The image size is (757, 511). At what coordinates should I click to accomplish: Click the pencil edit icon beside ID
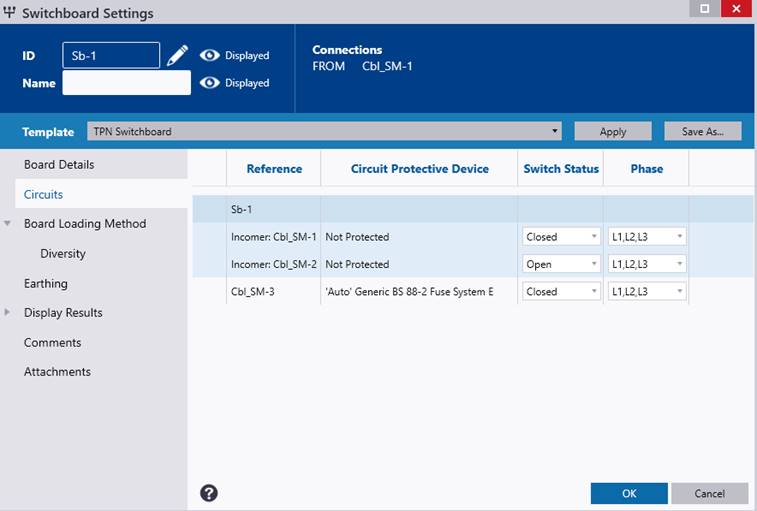(177, 55)
